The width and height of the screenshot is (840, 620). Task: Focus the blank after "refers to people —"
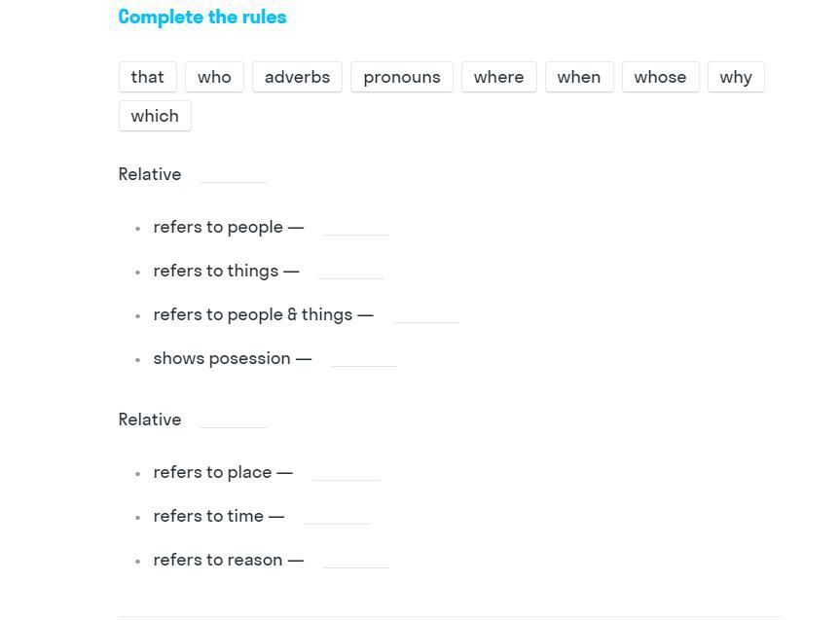click(x=355, y=227)
